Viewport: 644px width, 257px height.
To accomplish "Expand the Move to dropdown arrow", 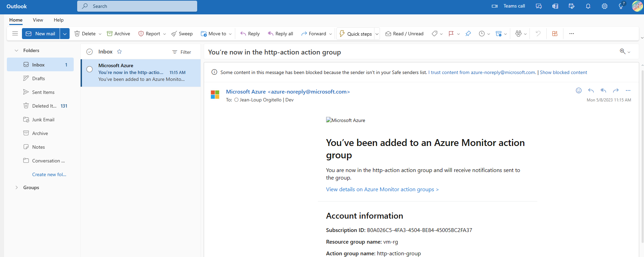I will 230,34.
